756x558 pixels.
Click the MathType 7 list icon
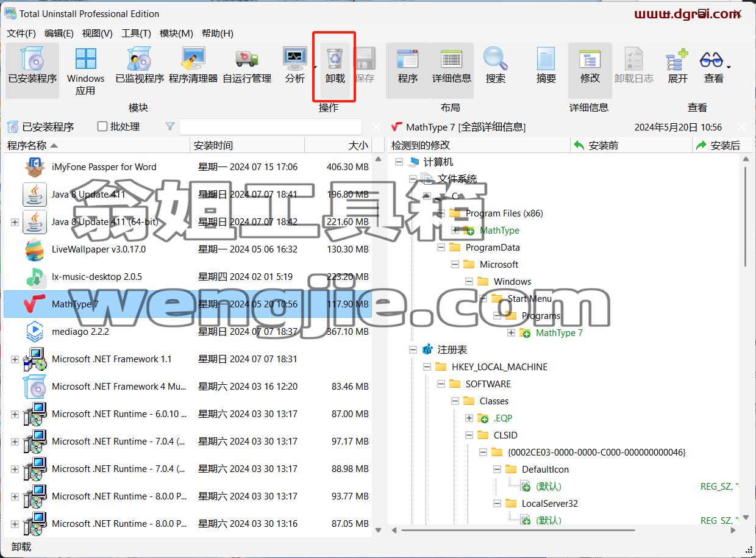pyautogui.click(x=35, y=304)
